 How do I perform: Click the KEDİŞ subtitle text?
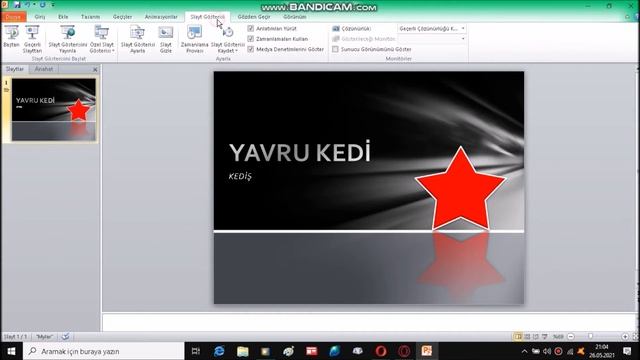pyautogui.click(x=240, y=176)
